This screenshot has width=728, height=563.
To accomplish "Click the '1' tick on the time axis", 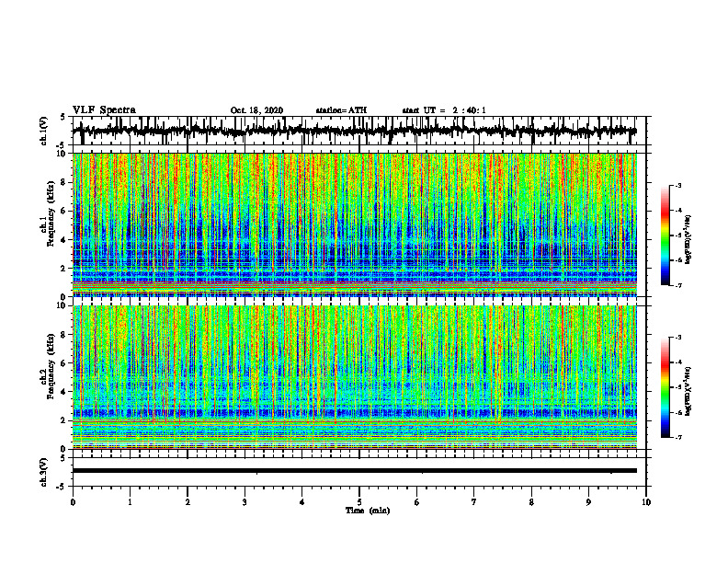I will tap(130, 502).
